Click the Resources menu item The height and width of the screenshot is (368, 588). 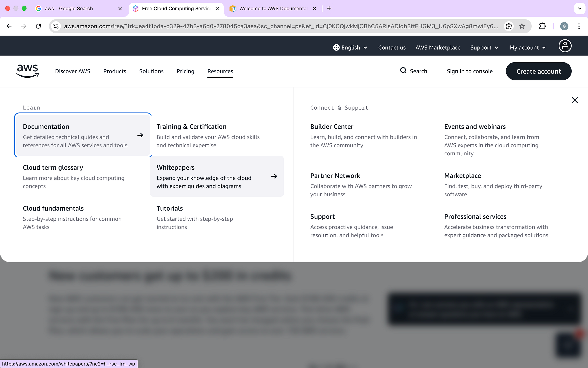(220, 71)
